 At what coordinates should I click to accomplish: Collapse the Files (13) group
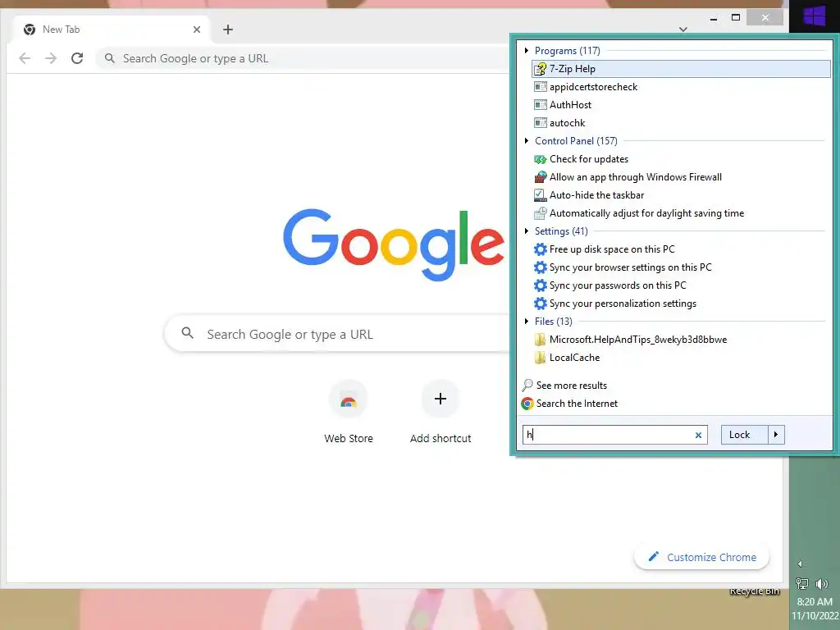tap(527, 322)
